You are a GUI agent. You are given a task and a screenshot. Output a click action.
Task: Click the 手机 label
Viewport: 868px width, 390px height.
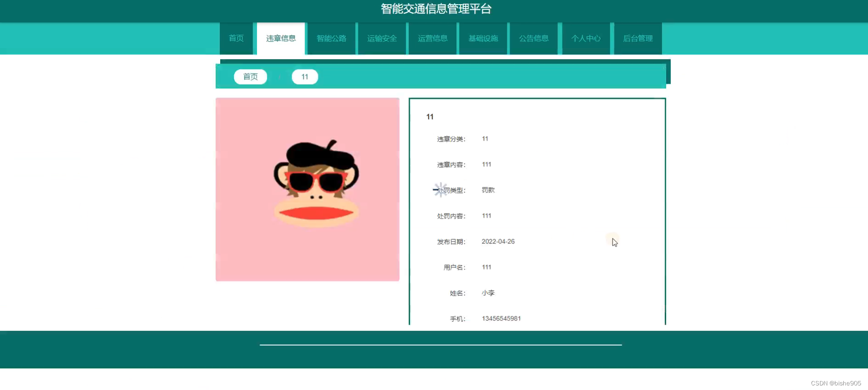pyautogui.click(x=457, y=319)
